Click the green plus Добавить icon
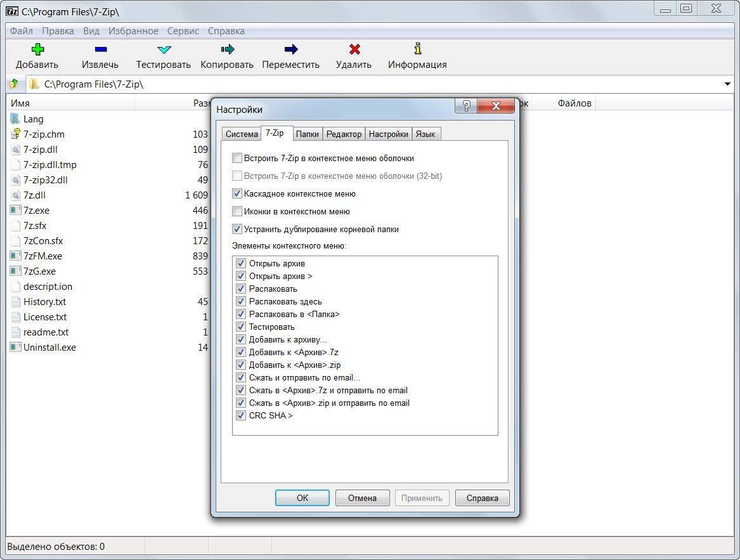 tap(37, 49)
